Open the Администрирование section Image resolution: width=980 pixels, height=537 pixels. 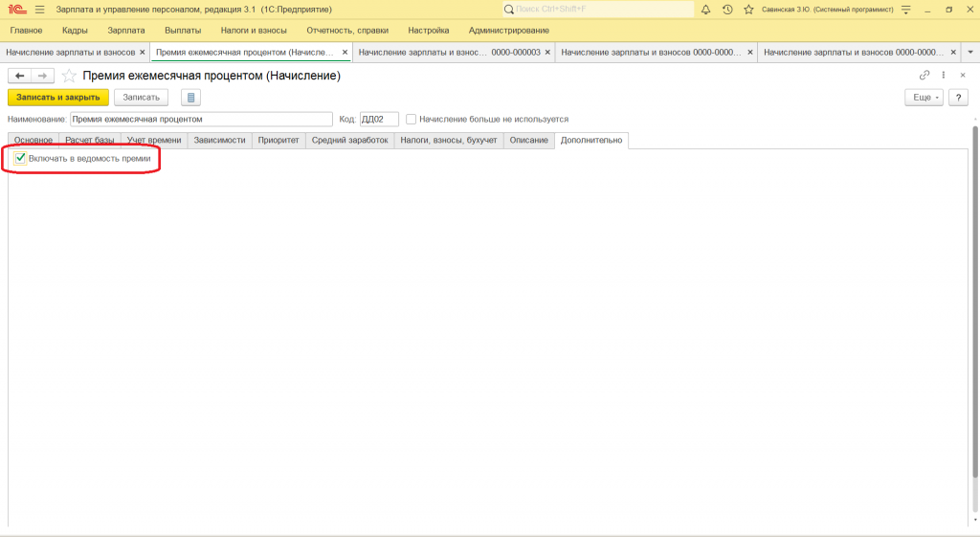509,30
